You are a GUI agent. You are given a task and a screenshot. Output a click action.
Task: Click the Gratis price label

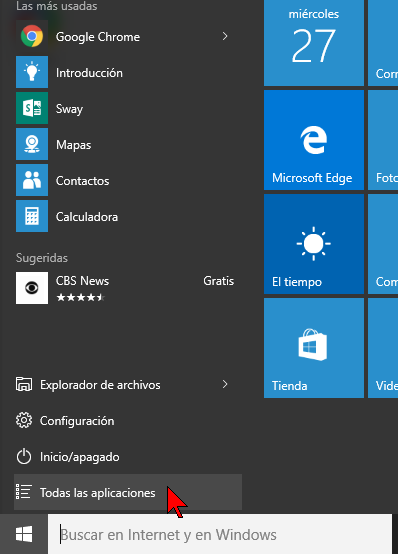tap(218, 281)
